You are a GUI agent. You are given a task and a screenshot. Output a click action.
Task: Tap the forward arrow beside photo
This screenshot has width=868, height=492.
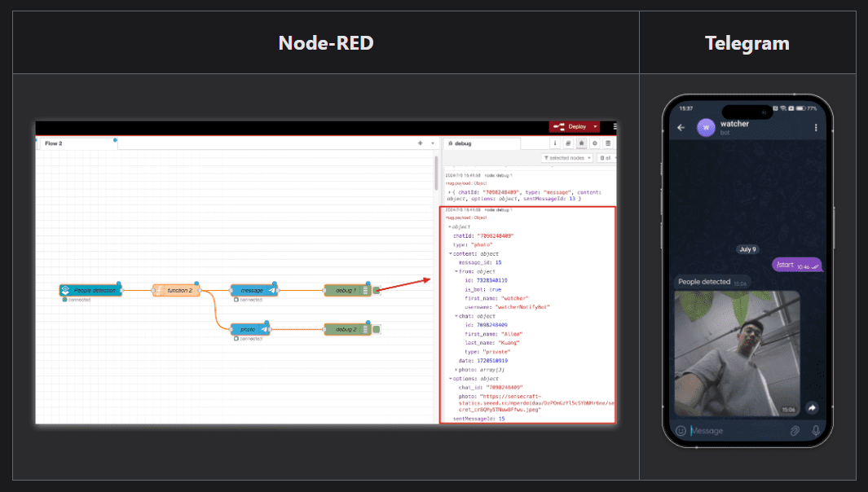point(812,407)
